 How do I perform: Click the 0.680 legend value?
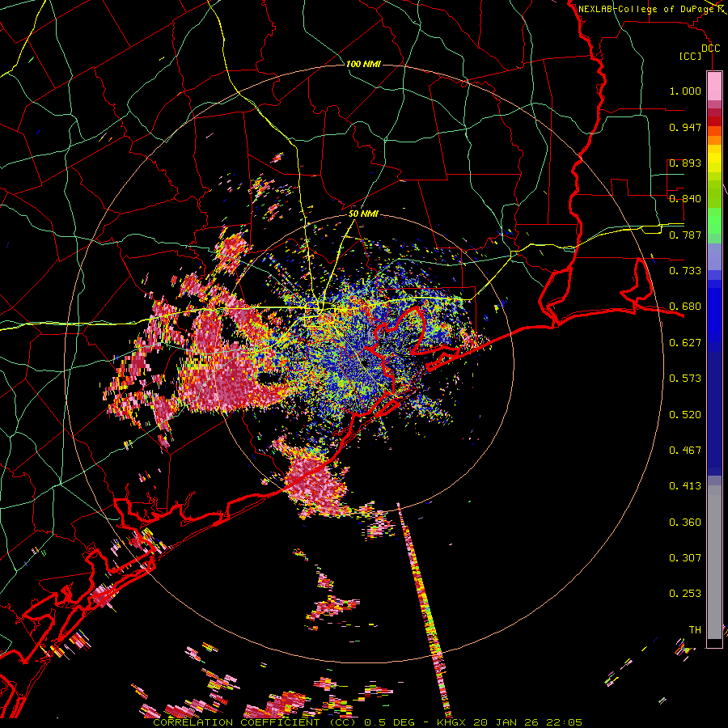click(685, 307)
